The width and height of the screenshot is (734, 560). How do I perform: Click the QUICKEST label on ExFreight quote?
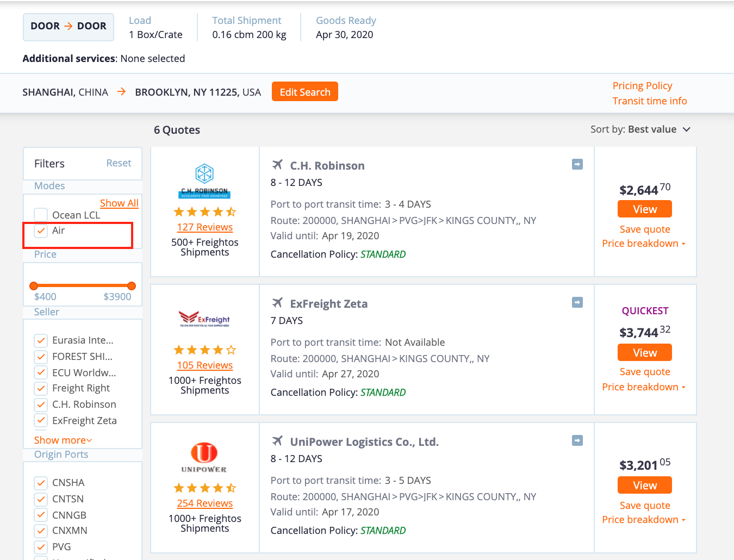point(645,311)
